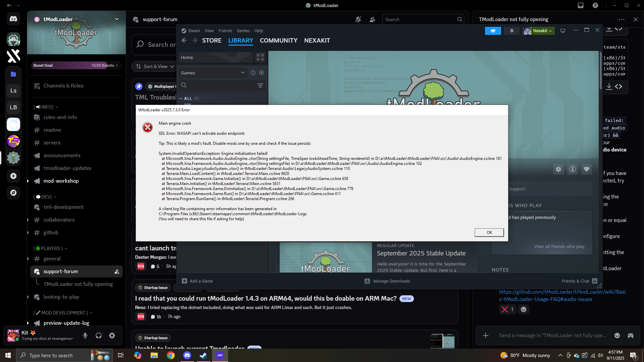Add game to favorites with heart icon

coord(587,169)
